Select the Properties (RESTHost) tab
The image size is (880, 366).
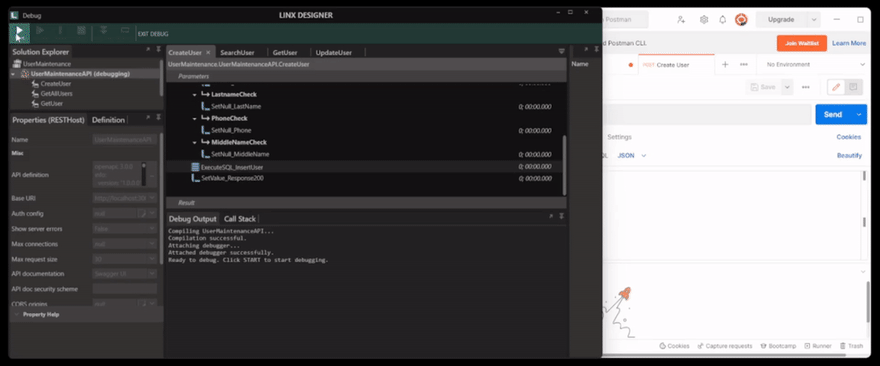49,120
